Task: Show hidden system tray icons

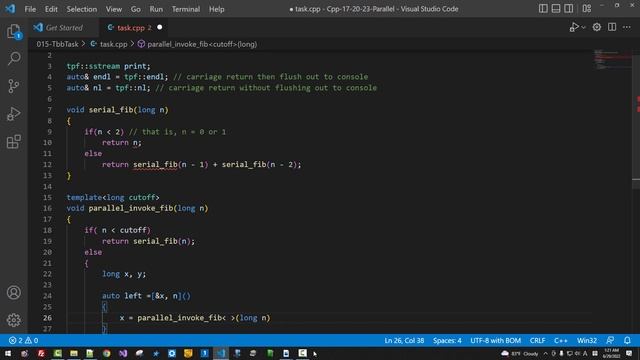Action: click(546, 353)
